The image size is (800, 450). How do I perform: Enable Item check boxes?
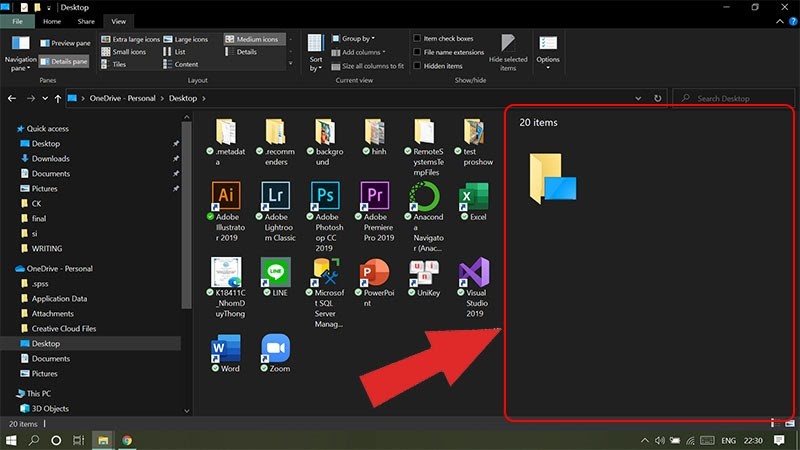(x=417, y=38)
